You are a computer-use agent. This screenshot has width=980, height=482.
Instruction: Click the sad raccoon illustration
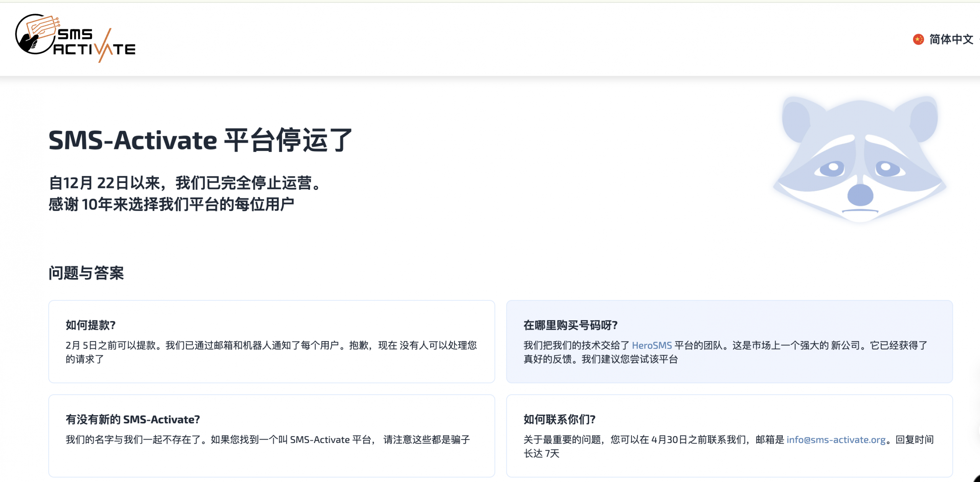tap(859, 159)
